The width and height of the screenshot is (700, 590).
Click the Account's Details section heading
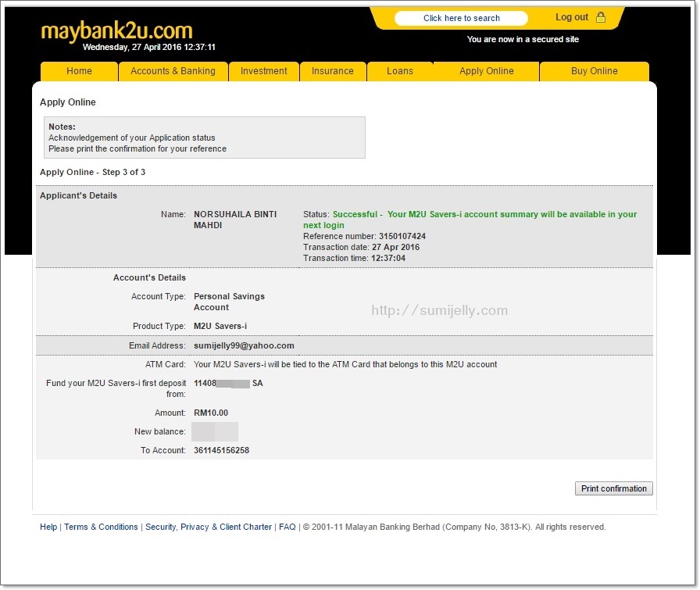(149, 277)
